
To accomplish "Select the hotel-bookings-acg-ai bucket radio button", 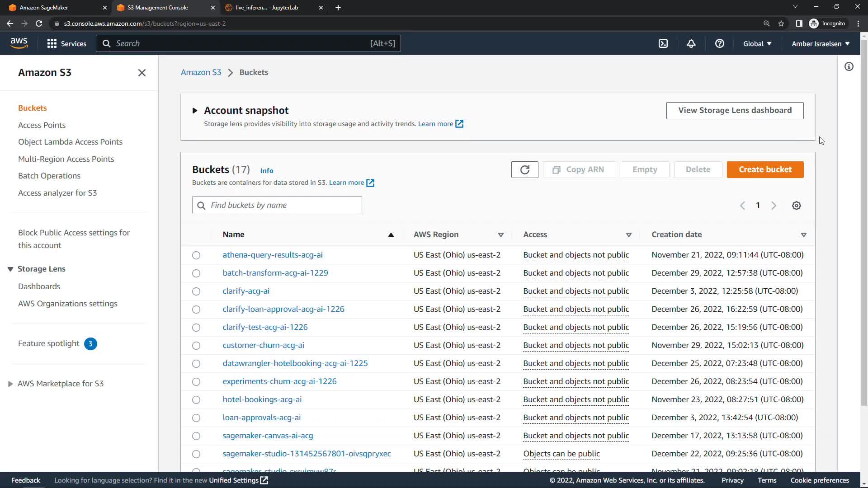I will point(196,400).
